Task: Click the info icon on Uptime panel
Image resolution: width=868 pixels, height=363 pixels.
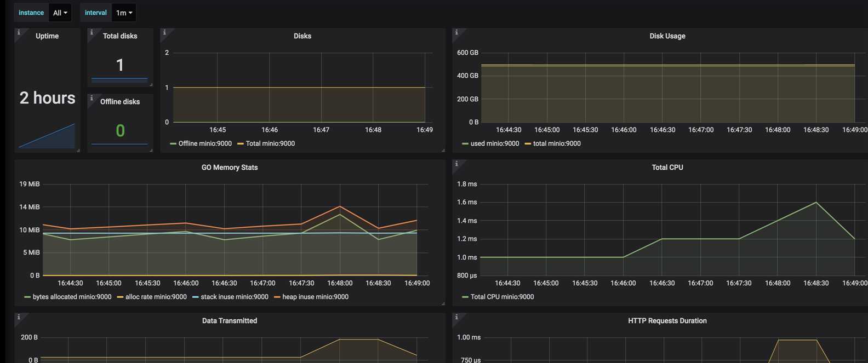Action: (x=19, y=32)
